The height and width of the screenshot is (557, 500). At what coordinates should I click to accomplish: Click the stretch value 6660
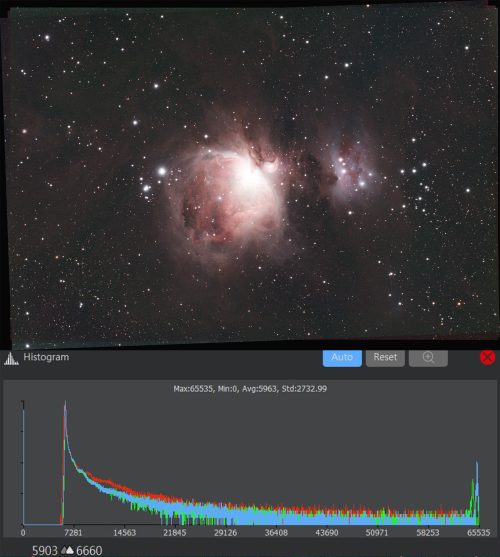[89, 551]
